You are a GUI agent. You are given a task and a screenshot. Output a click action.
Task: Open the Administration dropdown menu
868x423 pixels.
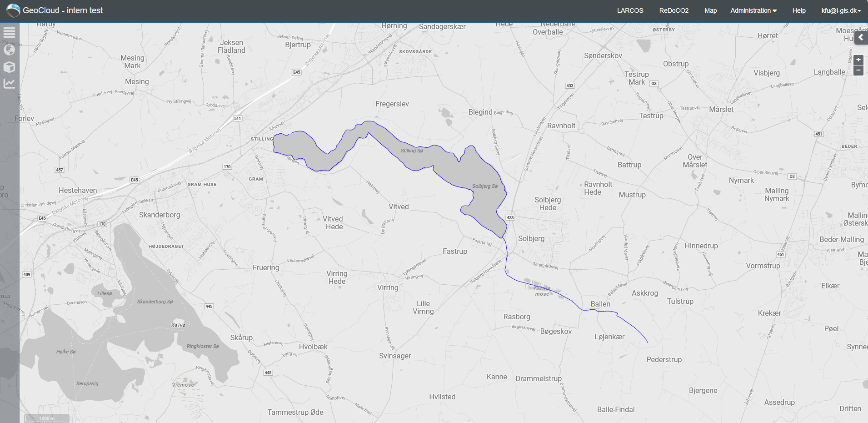point(753,10)
